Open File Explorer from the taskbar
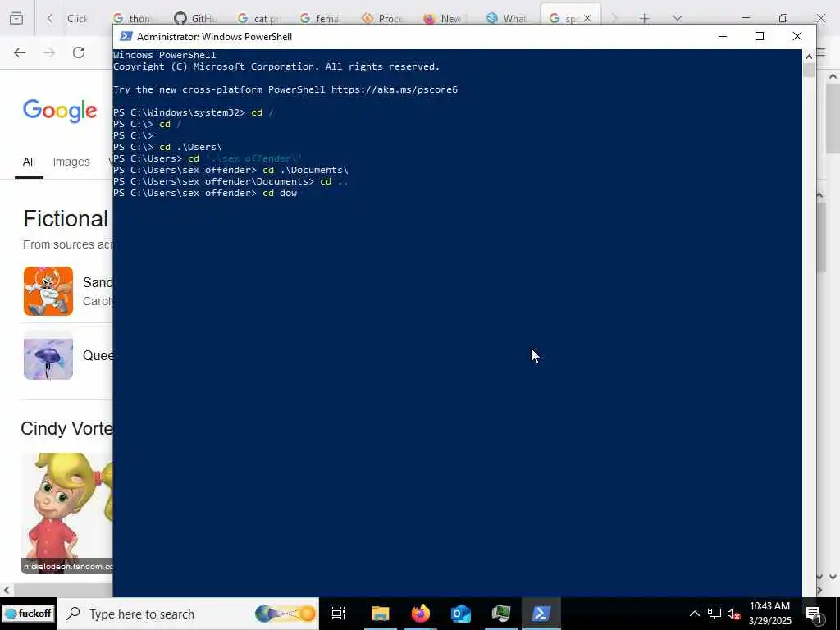 [x=380, y=614]
